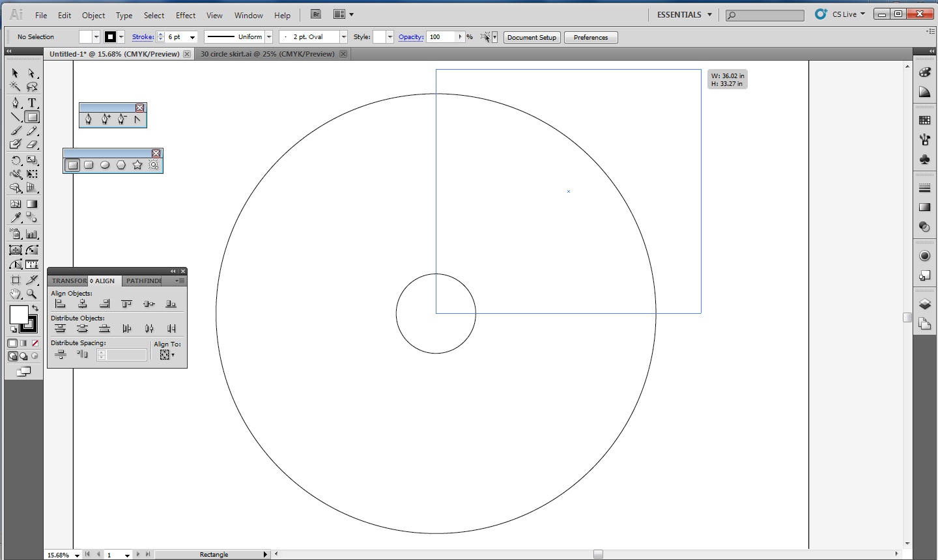Pick the Flare tool in shape flyout
This screenshot has width=938, height=560.
pyautogui.click(x=154, y=165)
